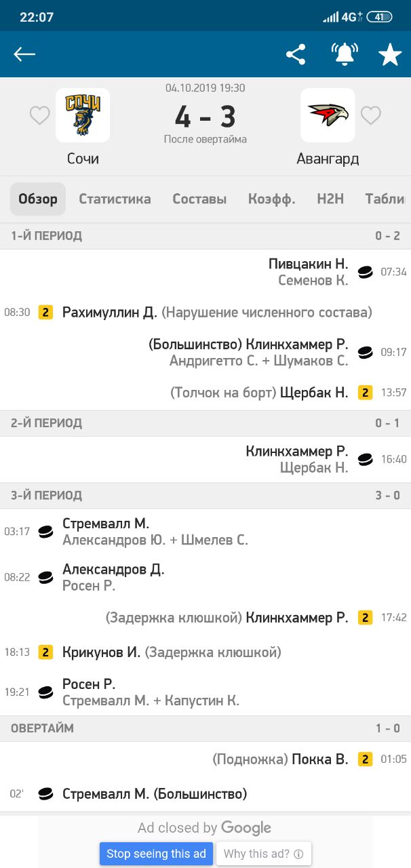The height and width of the screenshot is (868, 411).
Task: Toggle the favorite star for this match
Action: 390,55
